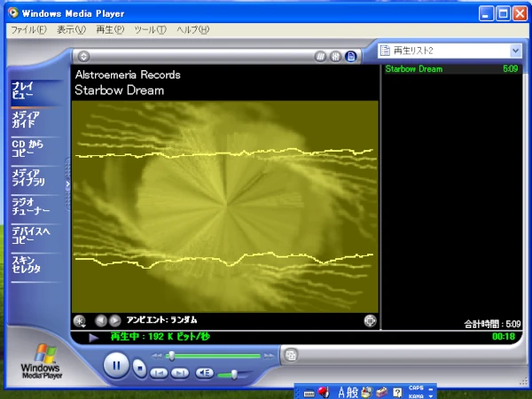This screenshot has height=399, width=532.
Task: Stop playback with the stop button
Action: 139,368
